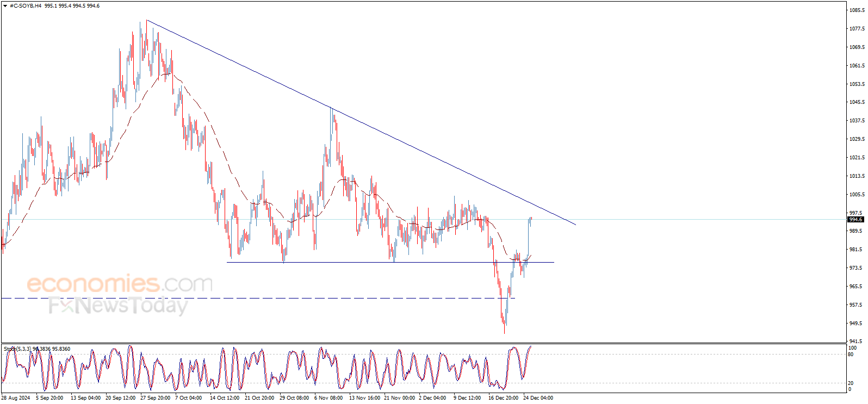Screen dimensions: 868x404
Task: Click the 28 Aug 2024 date label
Action: pos(16,398)
